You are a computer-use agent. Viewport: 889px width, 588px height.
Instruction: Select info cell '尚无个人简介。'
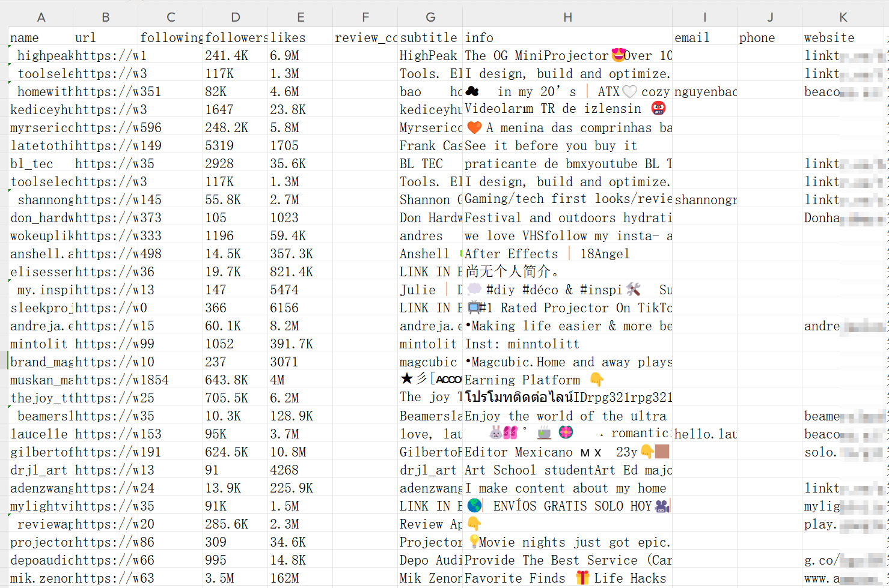(x=567, y=271)
